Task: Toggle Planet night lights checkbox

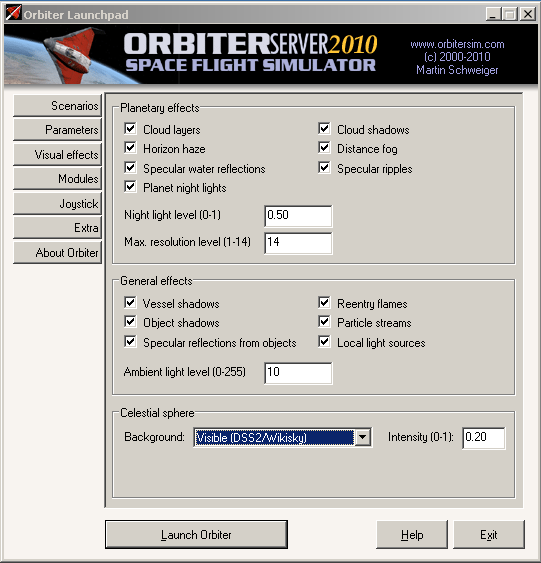Action: tap(130, 187)
